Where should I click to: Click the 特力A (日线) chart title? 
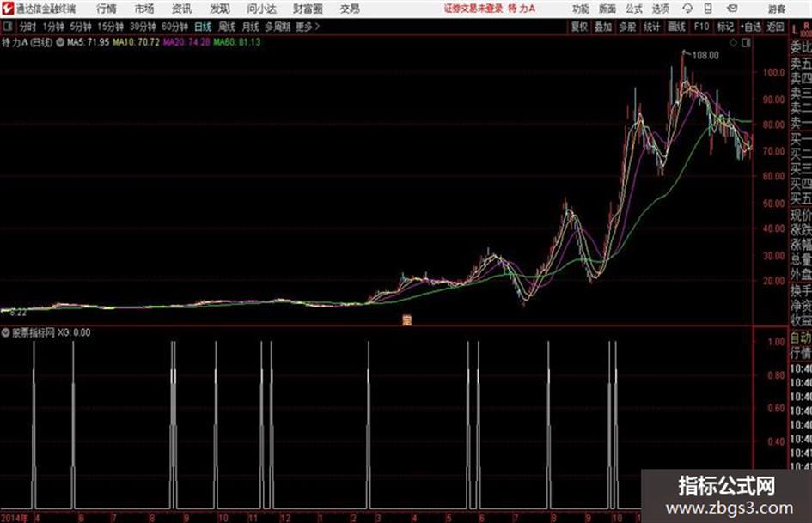point(27,42)
